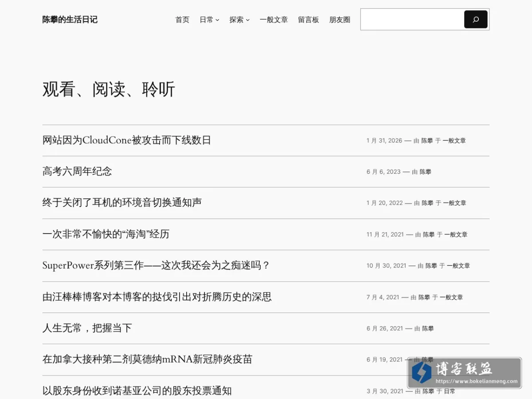Click author 陈攀 on 人生无常 post row
The height and width of the screenshot is (399, 532).
click(428, 329)
